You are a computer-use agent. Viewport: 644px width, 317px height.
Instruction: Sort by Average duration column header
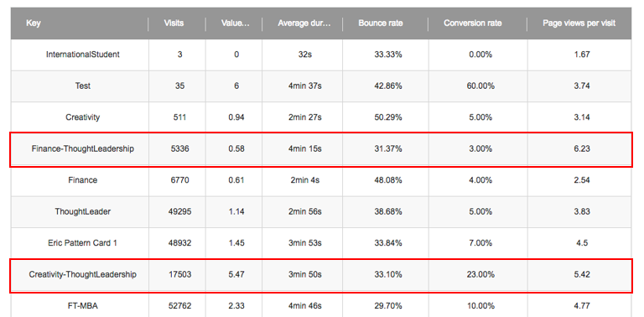(x=304, y=23)
